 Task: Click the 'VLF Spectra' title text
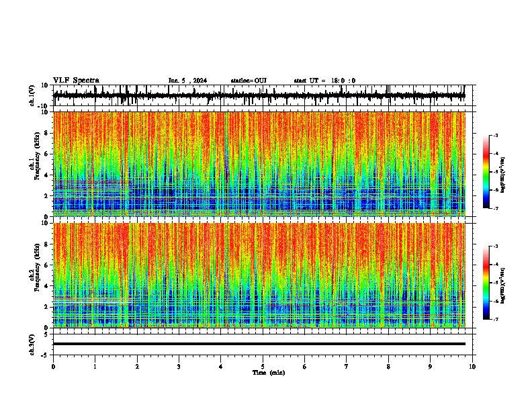(x=76, y=81)
